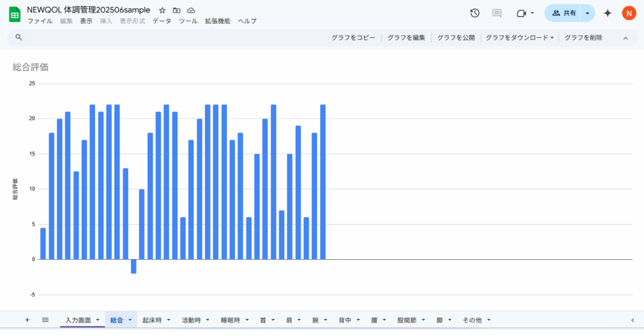Screen dimensions: 644x336
Task: Open the comments panel icon
Action: click(x=497, y=13)
